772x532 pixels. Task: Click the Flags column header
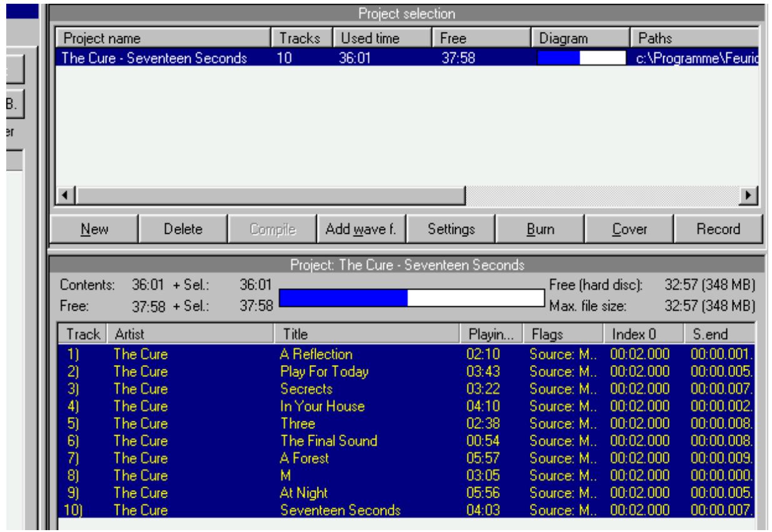[563, 335]
